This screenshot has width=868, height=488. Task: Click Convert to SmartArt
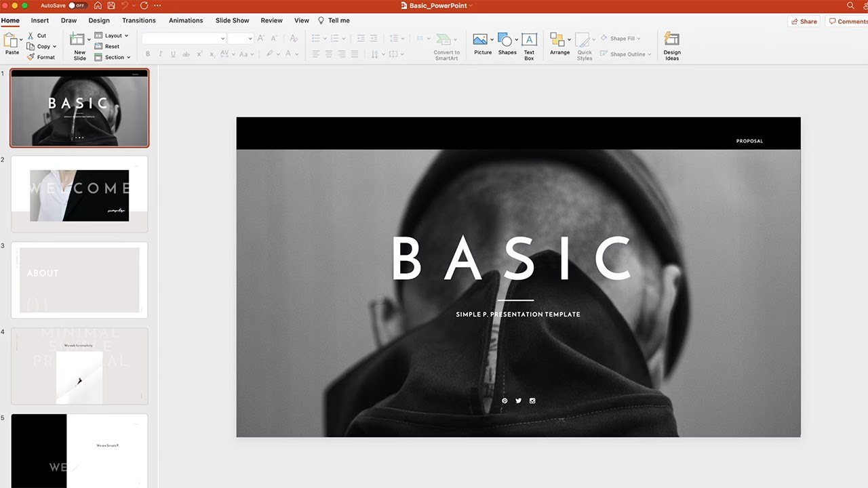pos(446,45)
